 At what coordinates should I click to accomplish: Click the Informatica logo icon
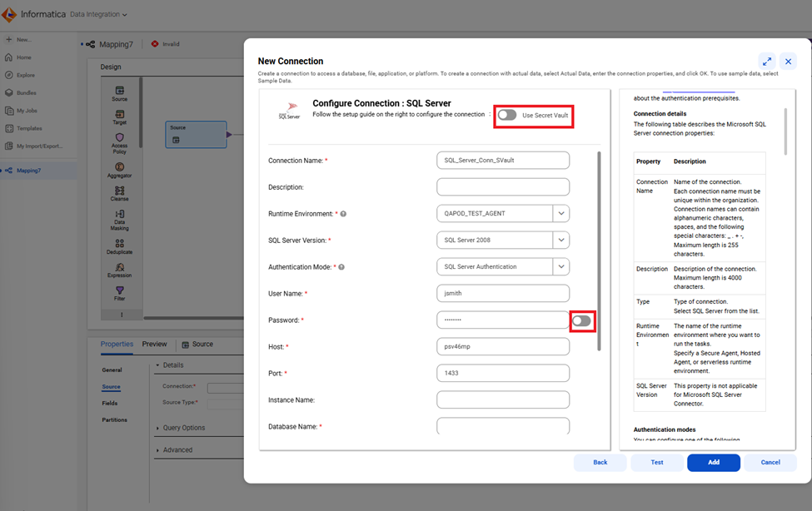[x=9, y=14]
